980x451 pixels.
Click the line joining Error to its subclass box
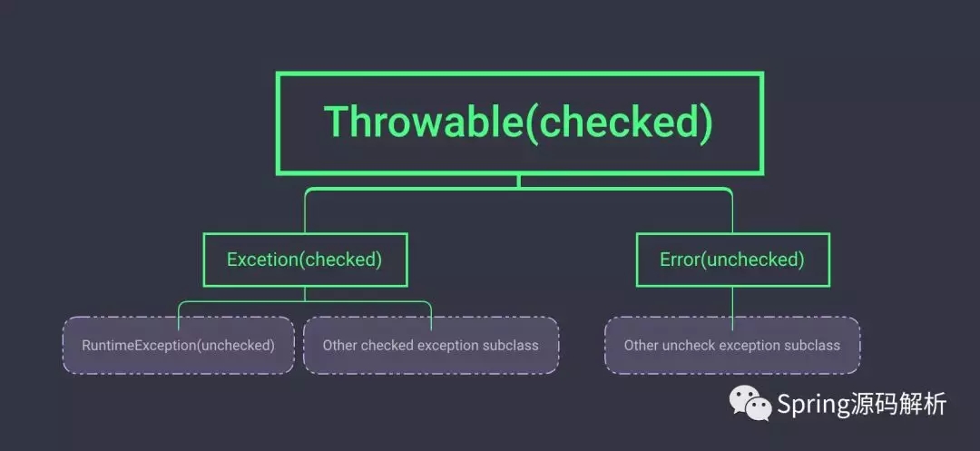[732, 302]
